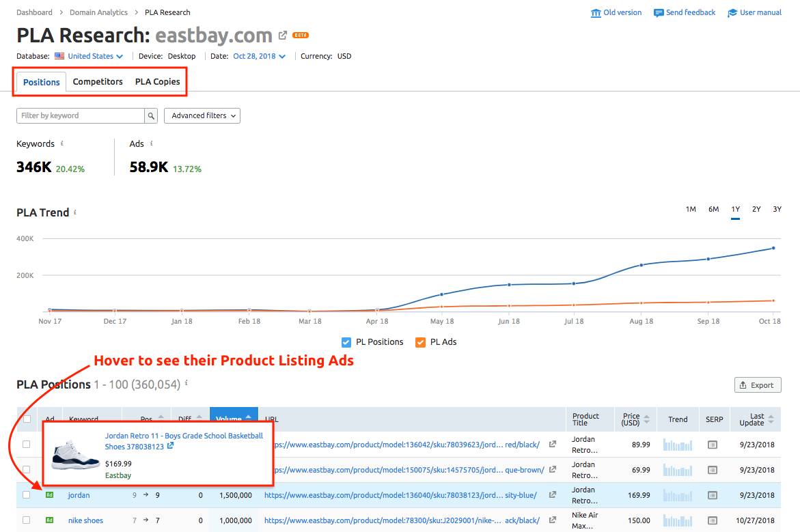This screenshot has width=800, height=532.
Task: Open United States database dropdown
Action: point(95,56)
